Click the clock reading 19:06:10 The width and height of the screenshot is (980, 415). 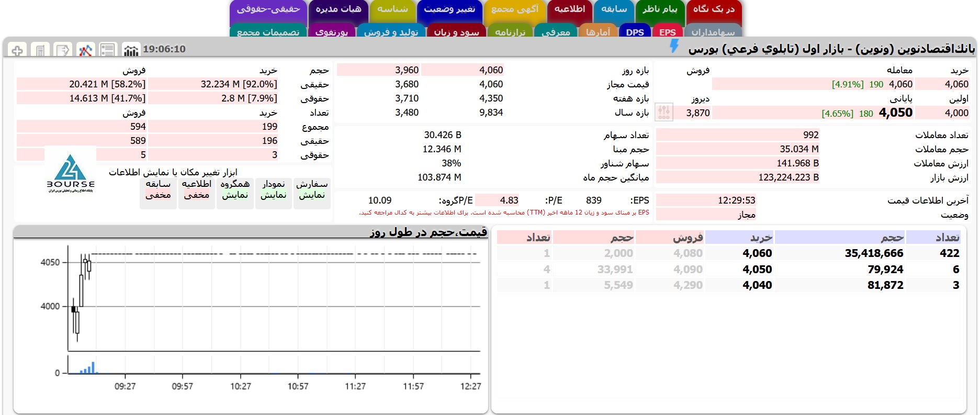point(164,49)
